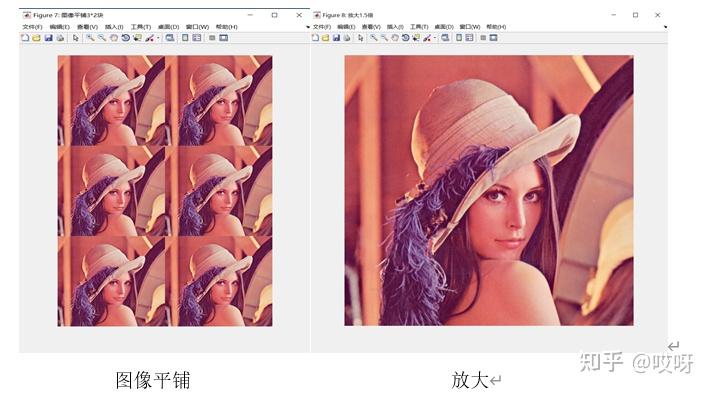Click the enlarged Lena image in Figure 8

pos(489,190)
